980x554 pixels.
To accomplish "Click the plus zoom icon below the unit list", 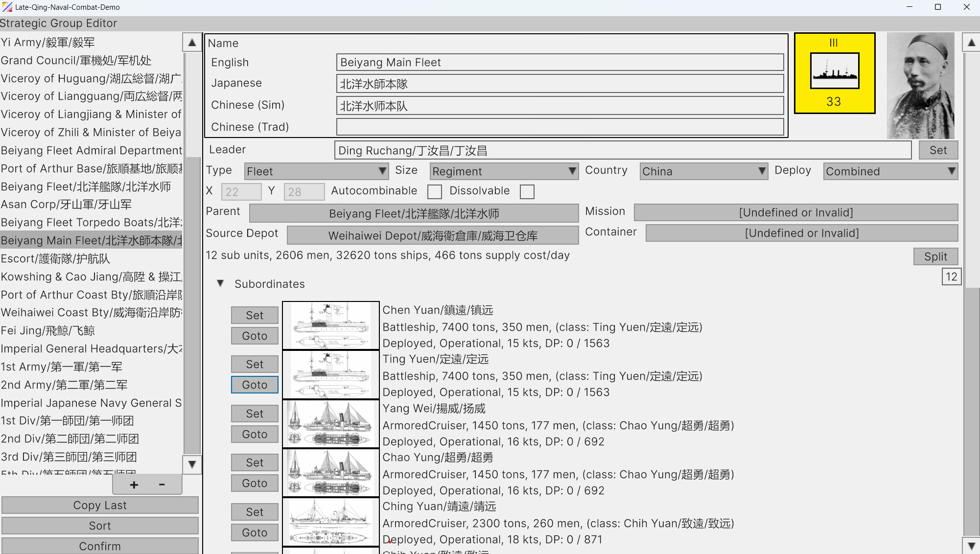I will [x=133, y=484].
